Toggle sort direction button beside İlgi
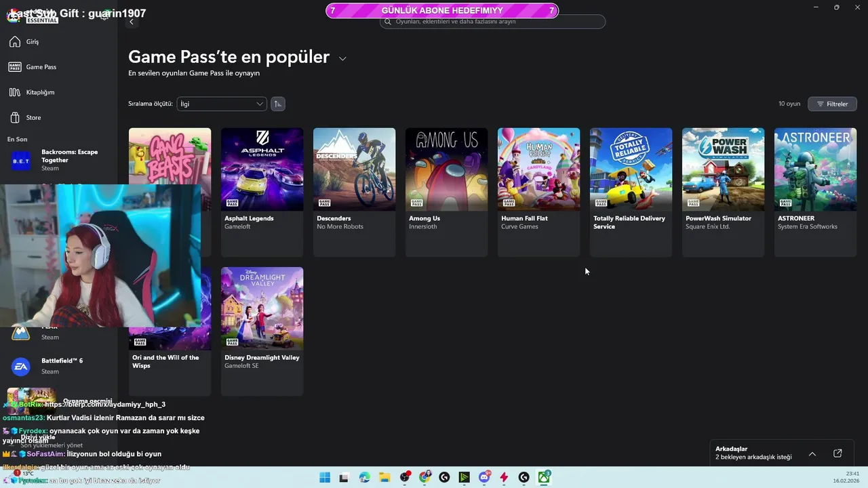 [277, 104]
